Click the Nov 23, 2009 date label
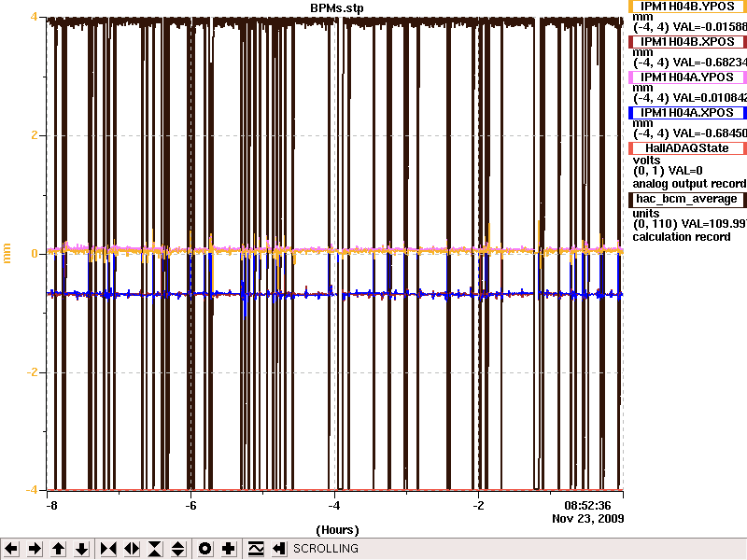 (x=588, y=519)
